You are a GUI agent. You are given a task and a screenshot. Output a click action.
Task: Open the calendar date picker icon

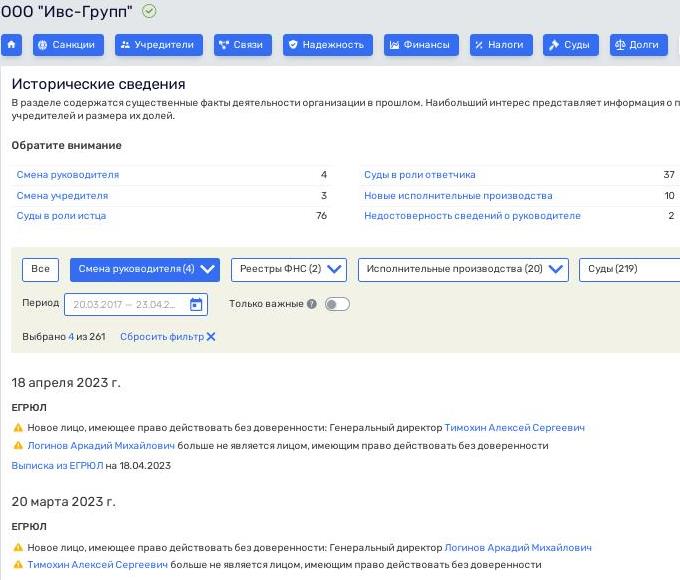tap(196, 305)
